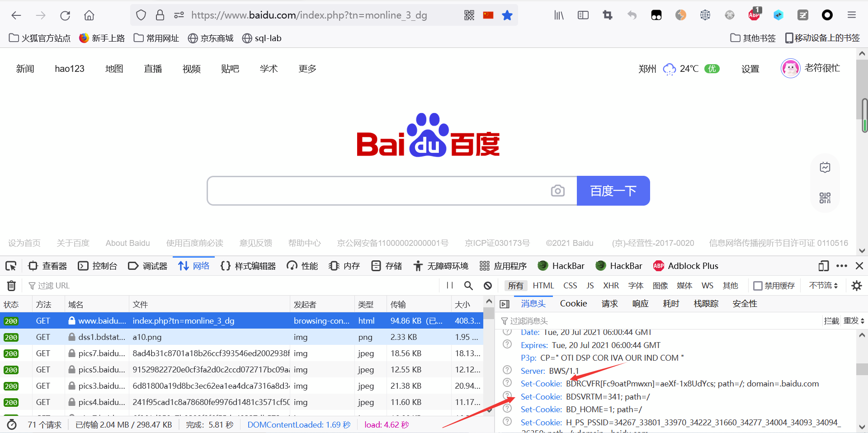Toggle responsive design mode in DevTools
The width and height of the screenshot is (868, 433).
[824, 266]
